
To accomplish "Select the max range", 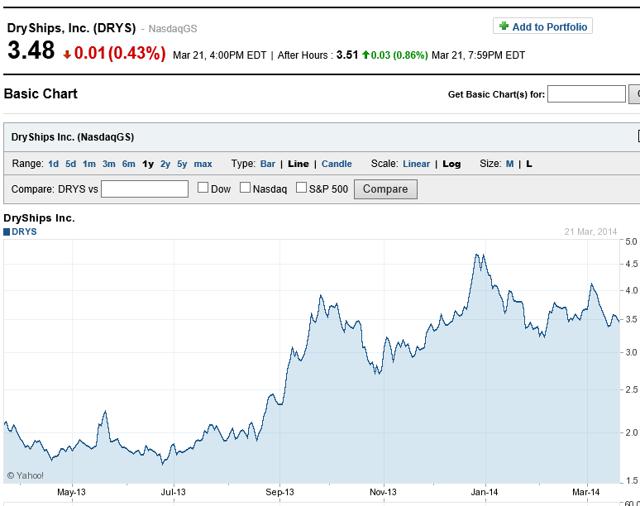I will click(203, 164).
